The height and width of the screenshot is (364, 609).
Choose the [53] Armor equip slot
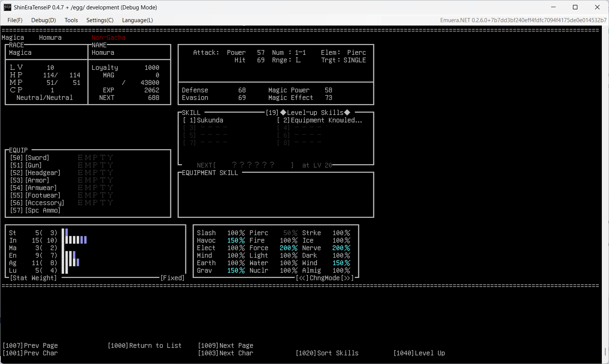[30, 180]
